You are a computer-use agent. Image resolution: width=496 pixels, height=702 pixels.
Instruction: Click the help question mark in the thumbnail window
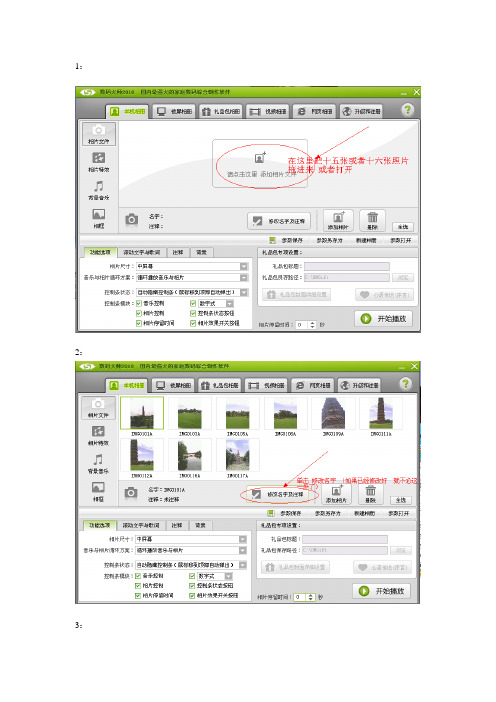(405, 384)
